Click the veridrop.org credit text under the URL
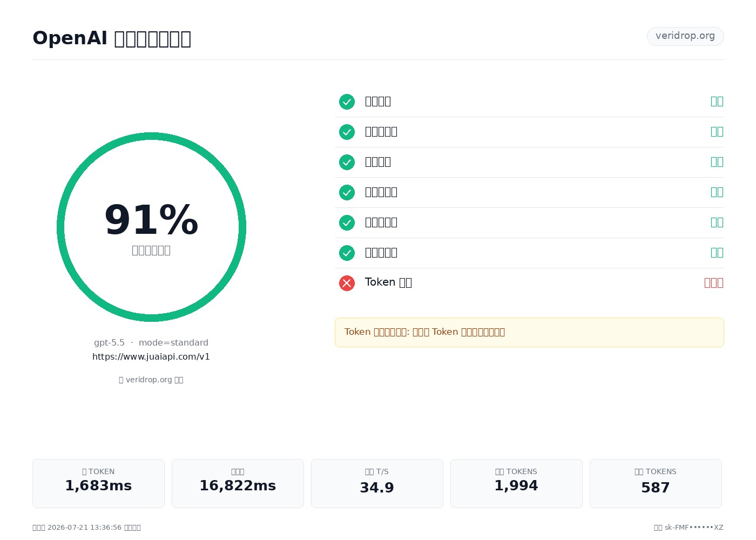The height and width of the screenshot is (540, 756). point(151,380)
